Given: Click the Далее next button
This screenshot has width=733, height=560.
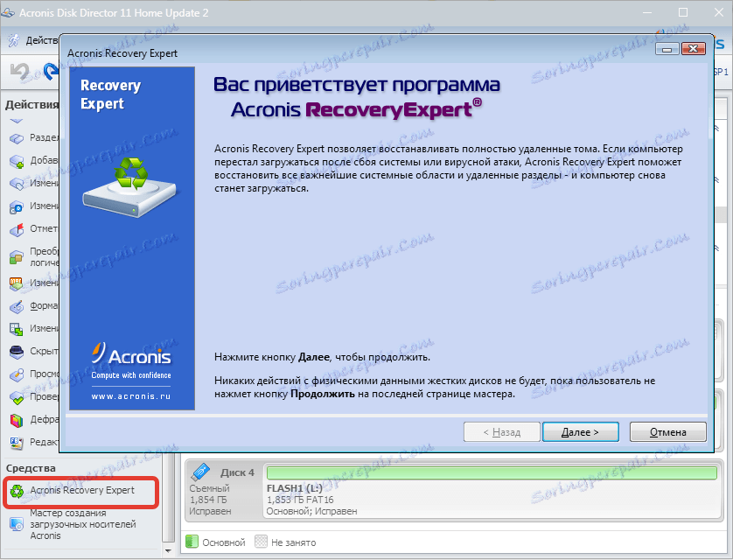Looking at the screenshot, I should tap(580, 432).
